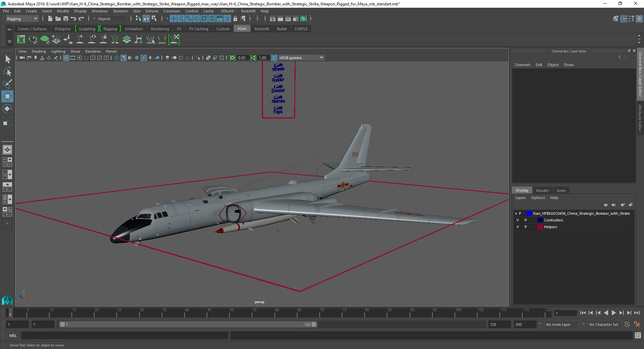
Task: Click the Controllers layer blue color swatch
Action: [x=540, y=220]
